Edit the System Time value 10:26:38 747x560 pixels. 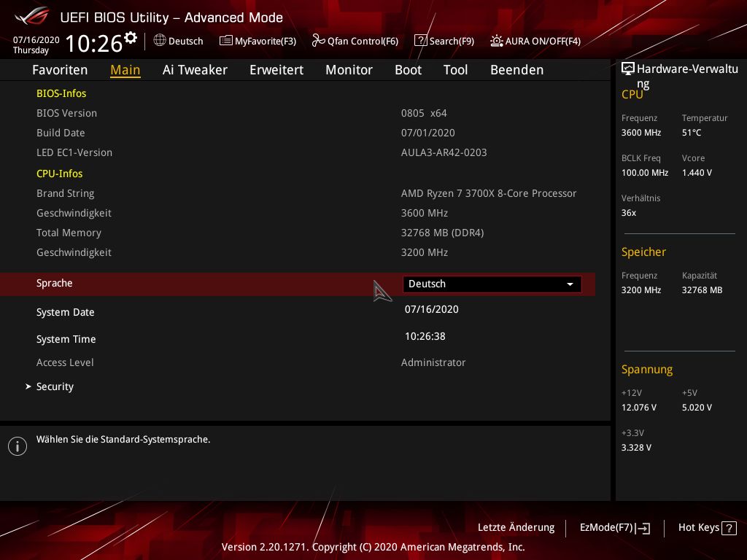[x=425, y=336]
